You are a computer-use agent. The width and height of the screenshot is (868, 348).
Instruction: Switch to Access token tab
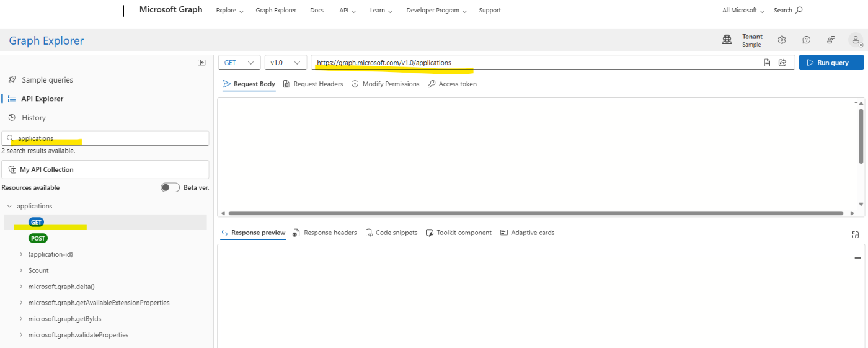click(452, 84)
